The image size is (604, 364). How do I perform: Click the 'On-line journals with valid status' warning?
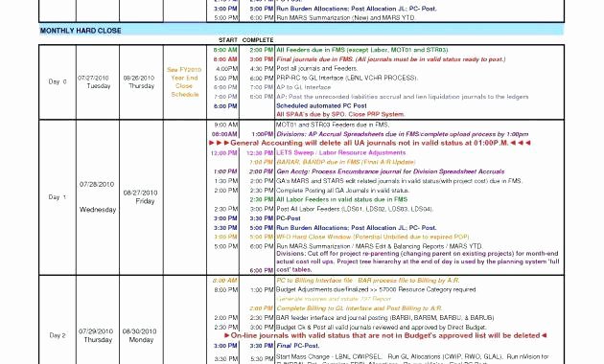pyautogui.click(x=385, y=336)
